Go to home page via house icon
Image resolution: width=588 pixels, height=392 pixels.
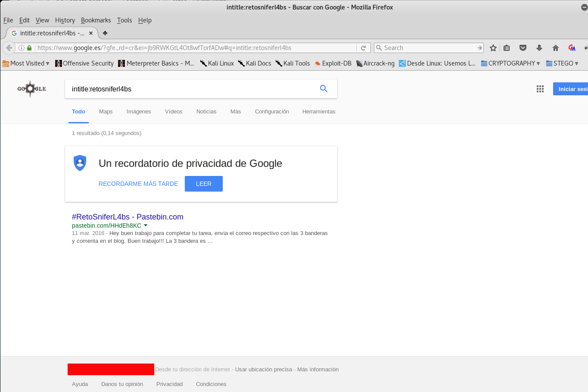tap(556, 48)
